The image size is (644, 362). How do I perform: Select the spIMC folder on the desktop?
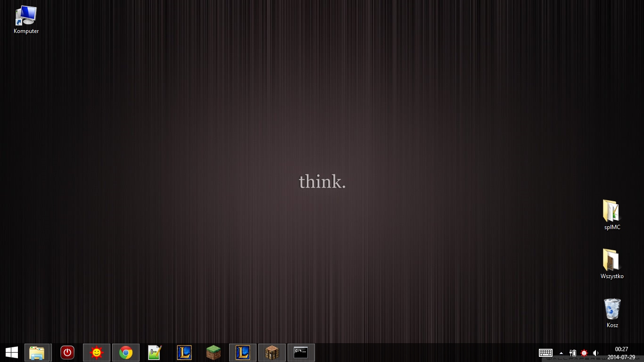click(x=612, y=215)
